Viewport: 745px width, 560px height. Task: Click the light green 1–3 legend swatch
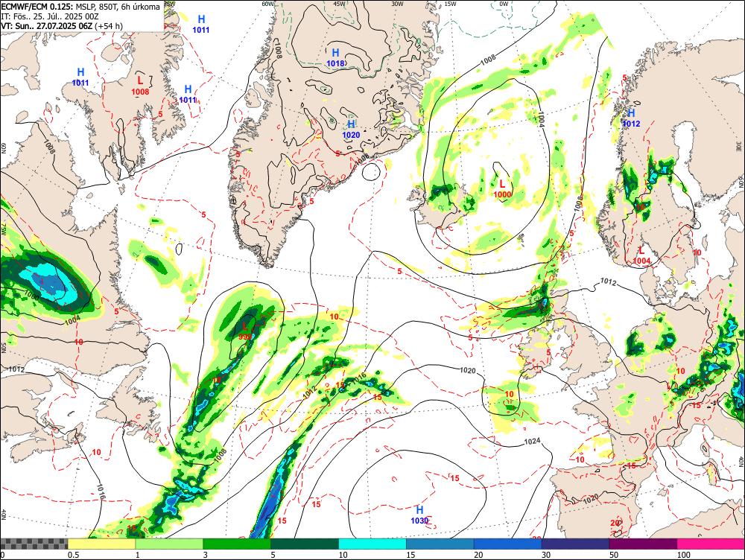(x=169, y=544)
